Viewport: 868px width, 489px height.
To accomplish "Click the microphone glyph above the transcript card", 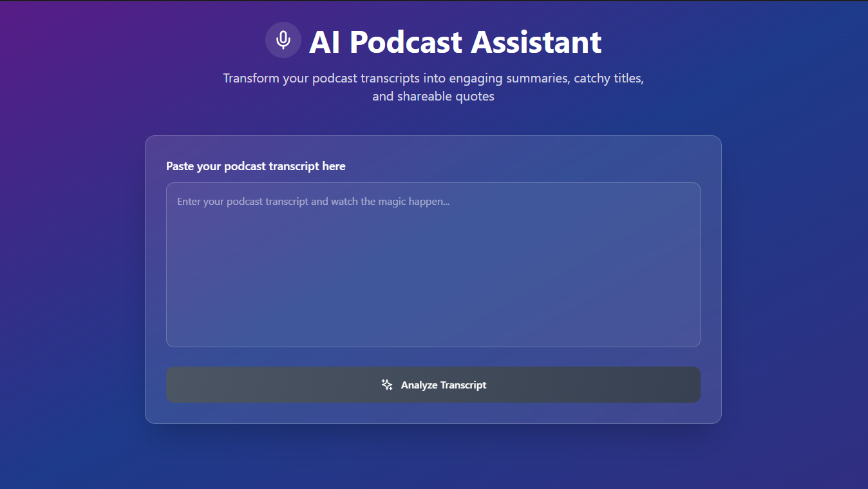I will (x=283, y=40).
